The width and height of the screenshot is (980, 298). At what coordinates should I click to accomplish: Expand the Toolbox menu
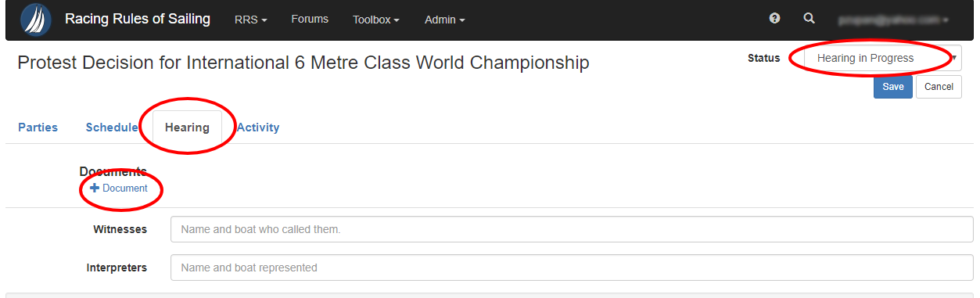(x=376, y=20)
